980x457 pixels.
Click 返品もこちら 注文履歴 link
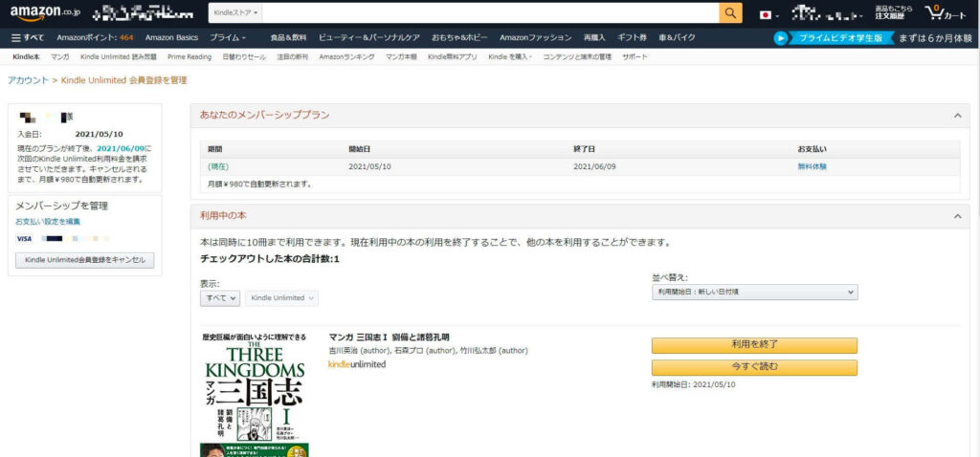tap(894, 13)
